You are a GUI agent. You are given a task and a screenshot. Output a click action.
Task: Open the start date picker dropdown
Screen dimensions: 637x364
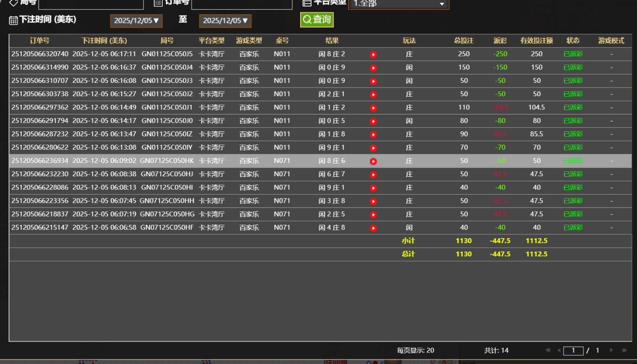[x=136, y=21]
